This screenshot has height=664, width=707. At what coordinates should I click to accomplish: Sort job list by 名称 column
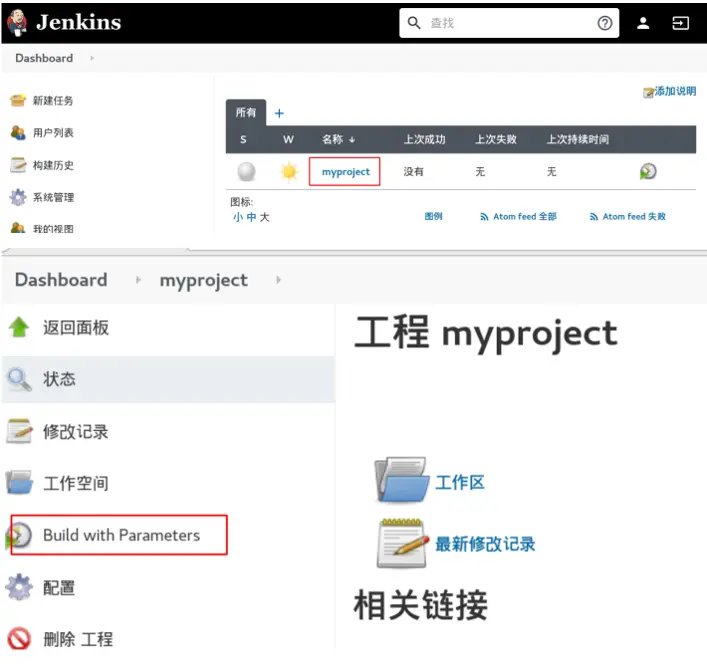[x=338, y=139]
